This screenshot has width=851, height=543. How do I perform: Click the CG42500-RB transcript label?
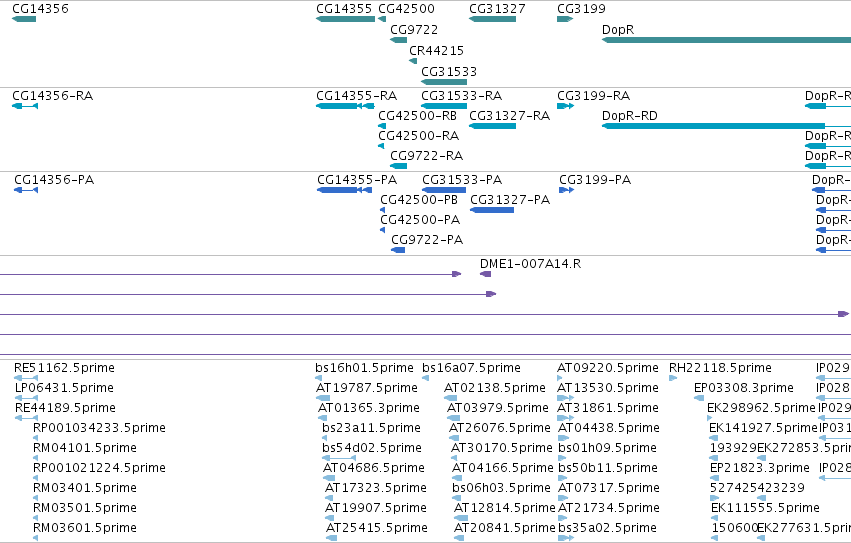pos(417,116)
